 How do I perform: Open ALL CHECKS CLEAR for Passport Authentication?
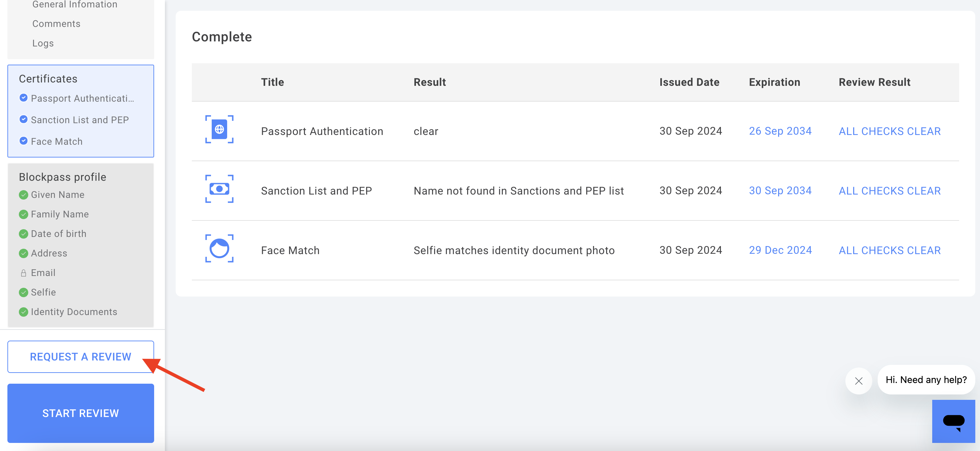coord(889,131)
